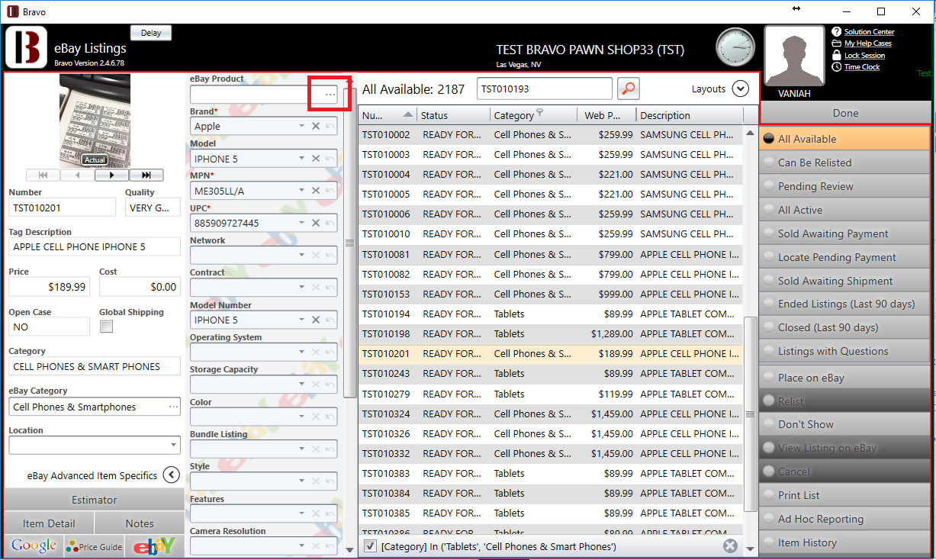936x560 pixels.
Task: Clear the Model field with X
Action: click(x=316, y=159)
